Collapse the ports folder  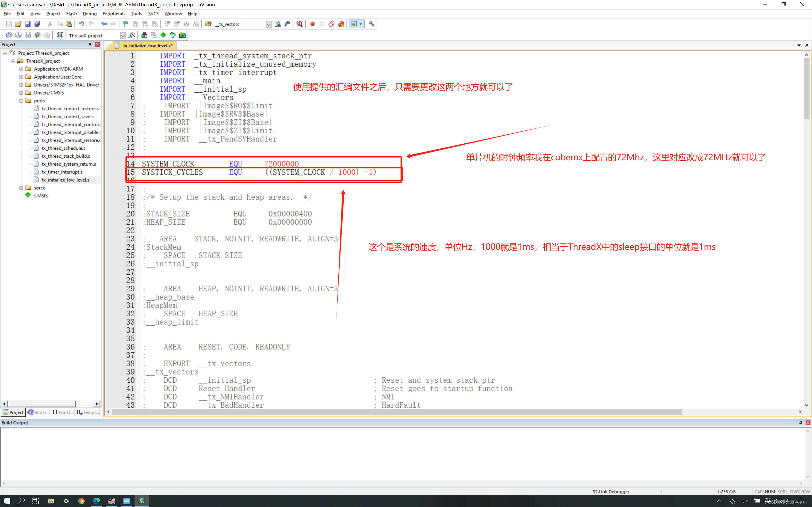[x=21, y=101]
